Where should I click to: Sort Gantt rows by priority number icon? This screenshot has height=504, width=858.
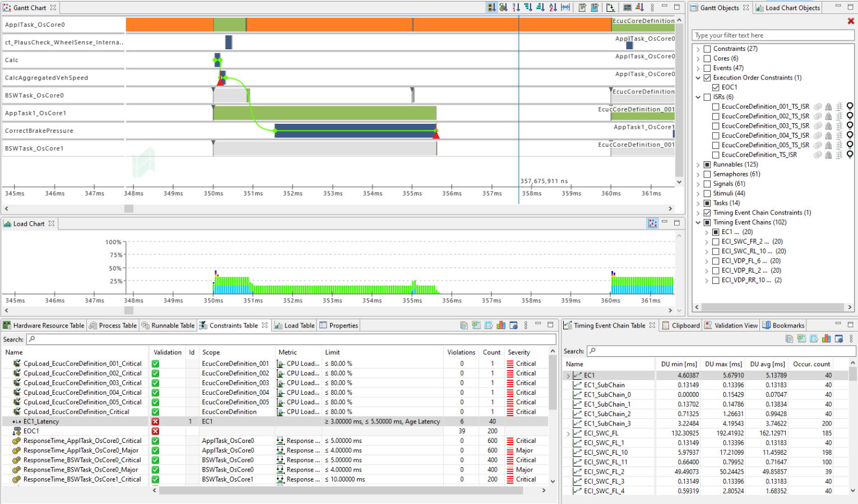[x=516, y=7]
